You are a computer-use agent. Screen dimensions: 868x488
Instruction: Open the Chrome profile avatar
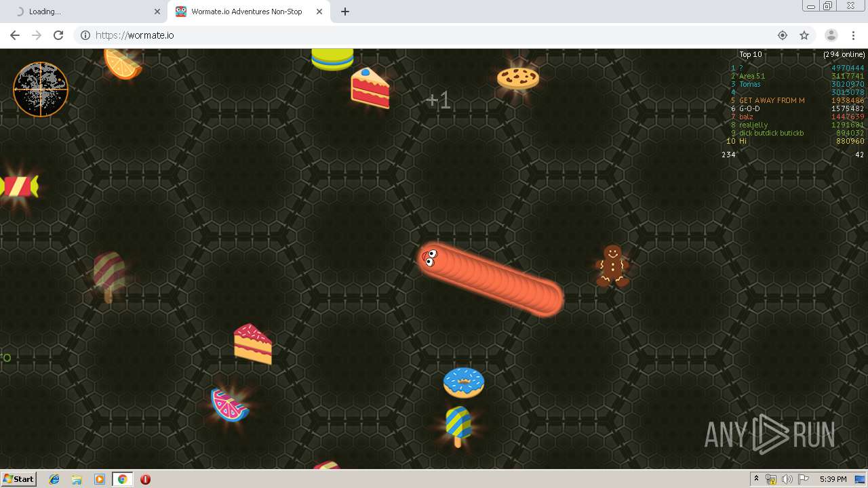tap(831, 35)
